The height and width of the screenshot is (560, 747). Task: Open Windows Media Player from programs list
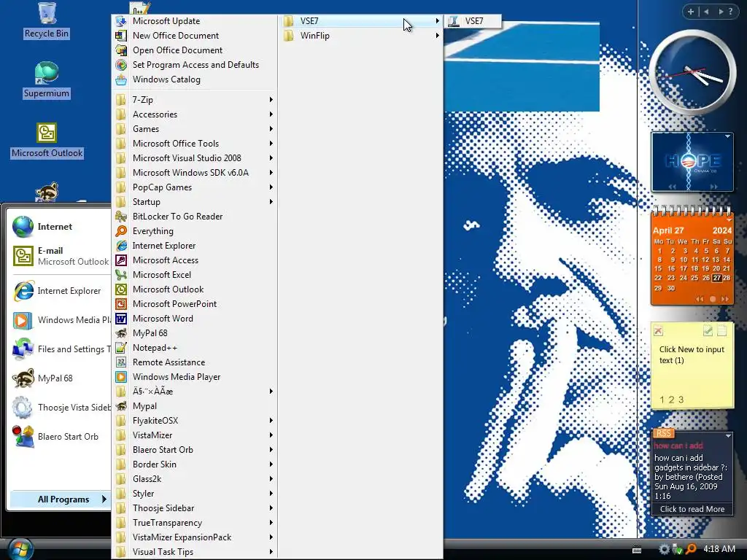point(195,377)
